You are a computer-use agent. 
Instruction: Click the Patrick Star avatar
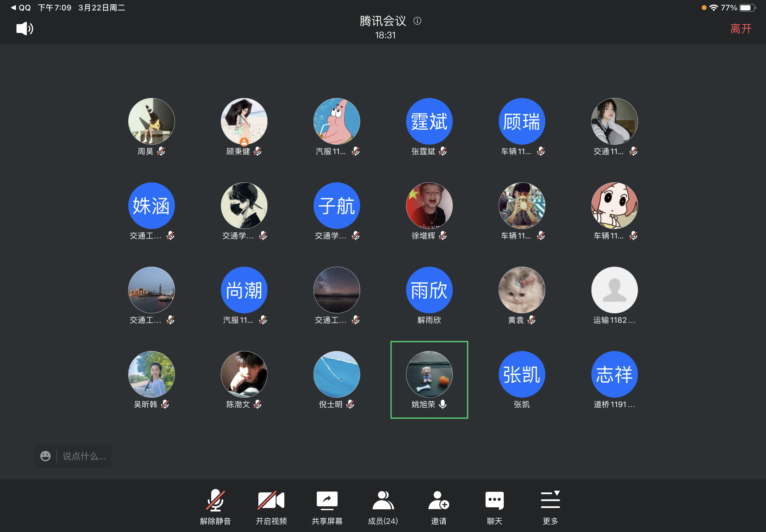[x=337, y=121]
